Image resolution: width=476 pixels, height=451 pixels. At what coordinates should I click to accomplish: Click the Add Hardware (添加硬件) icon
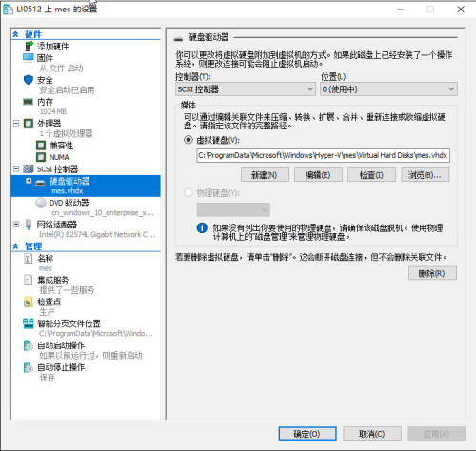29,47
